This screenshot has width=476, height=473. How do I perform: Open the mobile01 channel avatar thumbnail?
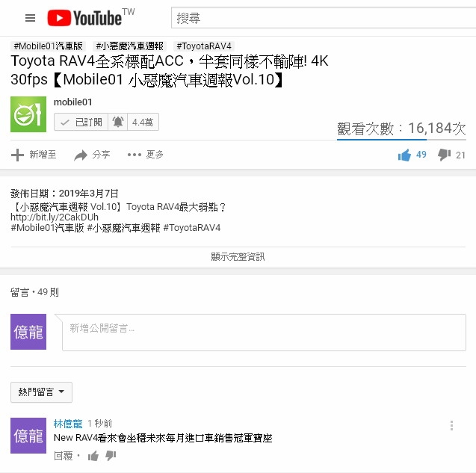coord(28,114)
